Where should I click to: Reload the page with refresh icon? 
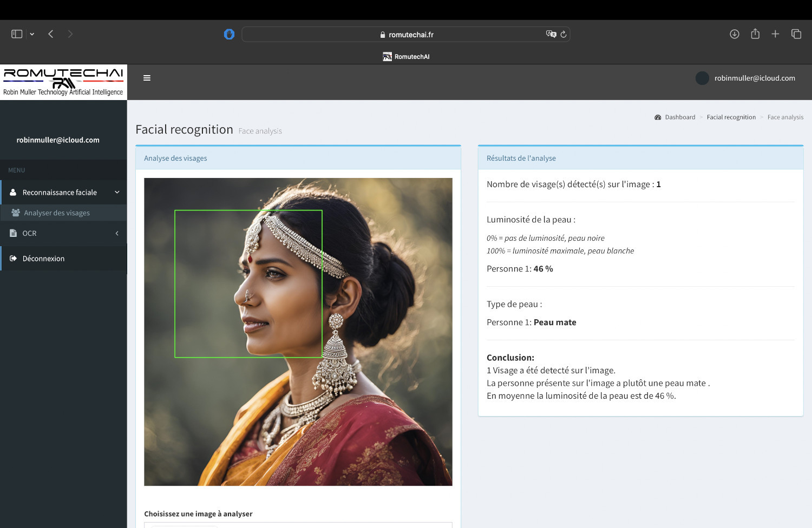pos(564,35)
